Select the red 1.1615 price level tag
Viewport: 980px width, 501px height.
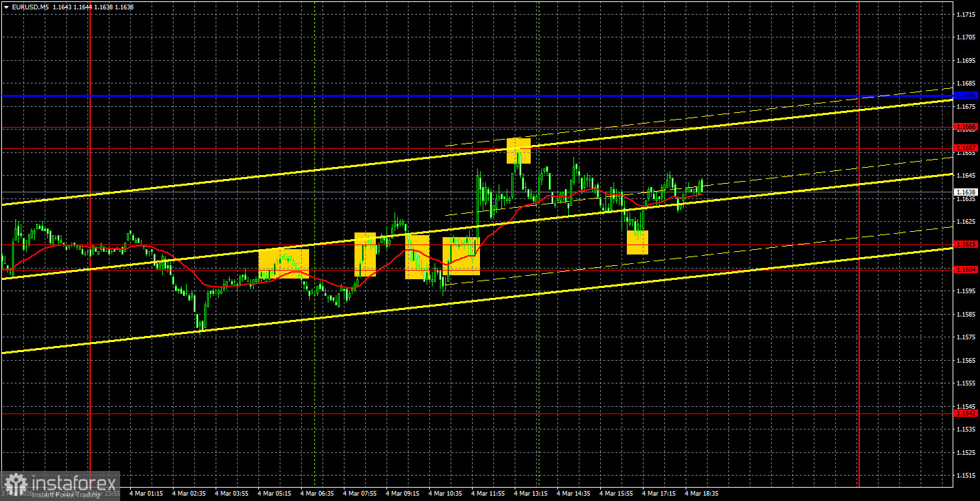[966, 244]
